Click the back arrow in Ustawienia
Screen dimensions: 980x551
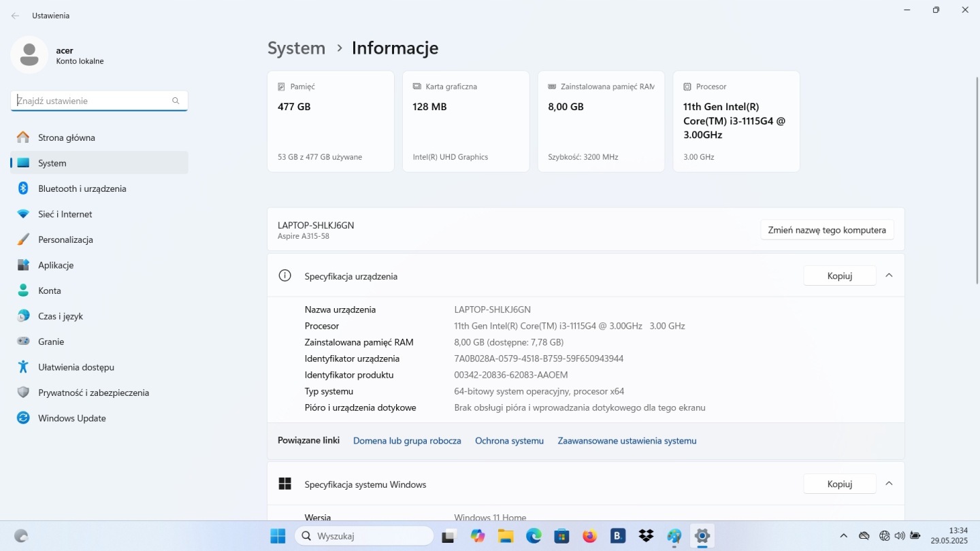click(x=15, y=16)
